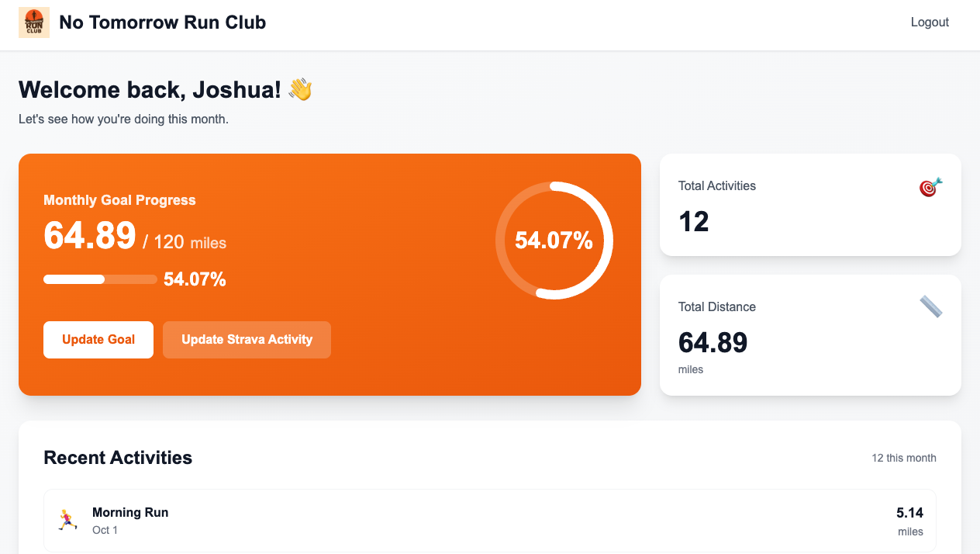Click the circular 54.07% progress ring
The height and width of the screenshot is (554, 980).
point(554,240)
